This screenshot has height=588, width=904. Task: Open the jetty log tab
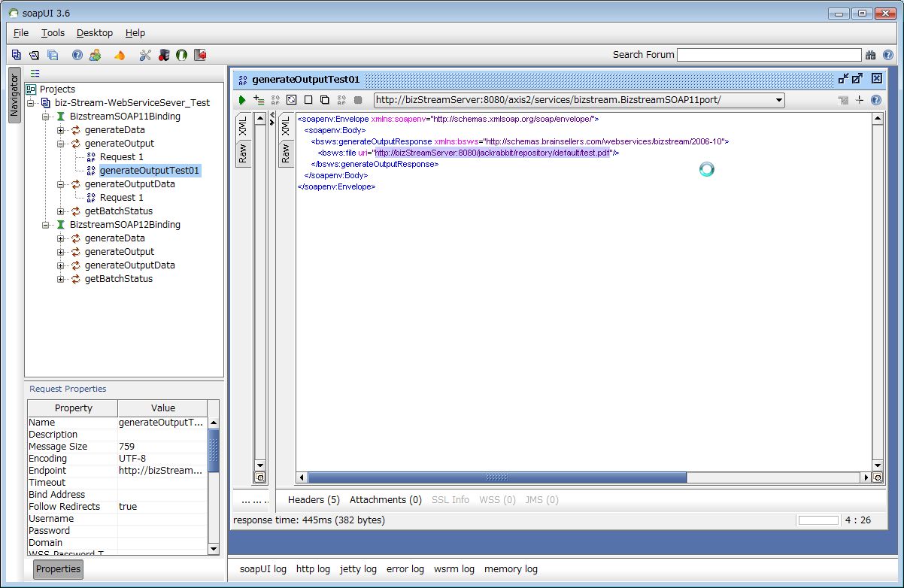pyautogui.click(x=358, y=569)
